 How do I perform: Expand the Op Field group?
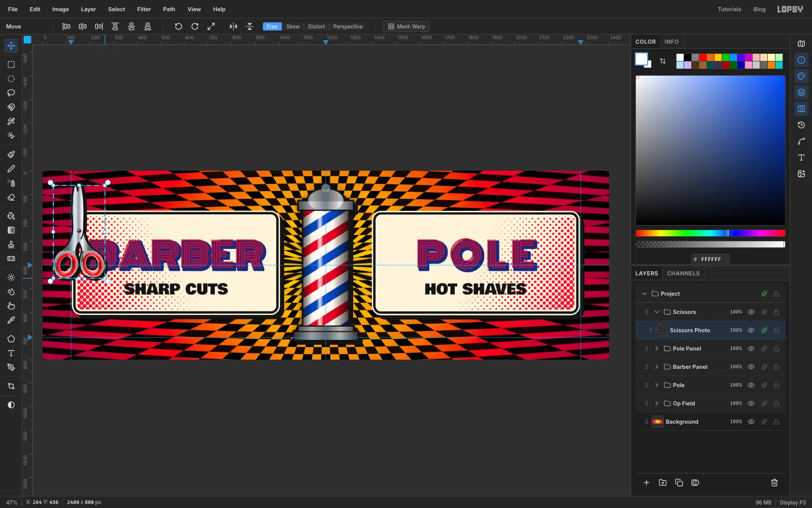(x=657, y=403)
